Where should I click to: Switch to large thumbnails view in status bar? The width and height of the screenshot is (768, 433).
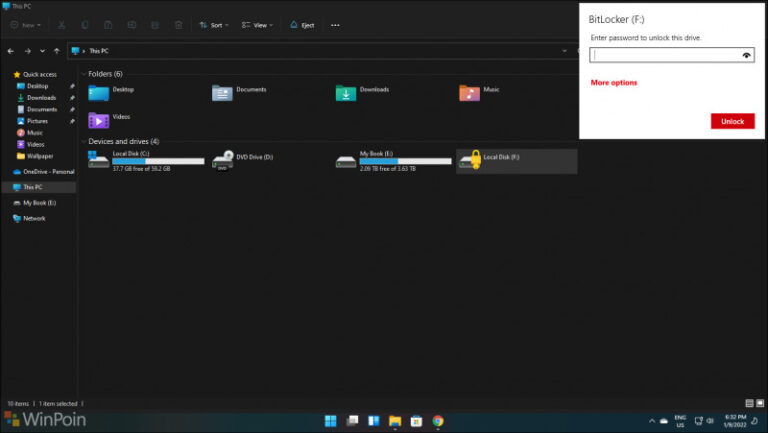click(x=762, y=401)
